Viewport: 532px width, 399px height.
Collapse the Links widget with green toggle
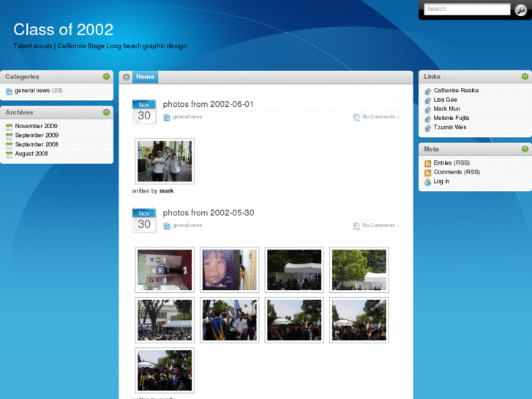(525, 77)
